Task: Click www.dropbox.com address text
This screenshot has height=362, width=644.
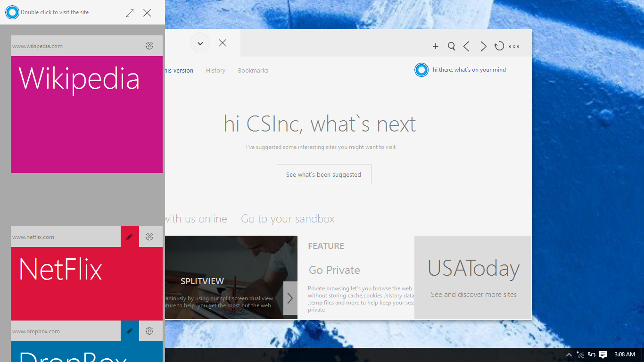Action: (x=36, y=331)
